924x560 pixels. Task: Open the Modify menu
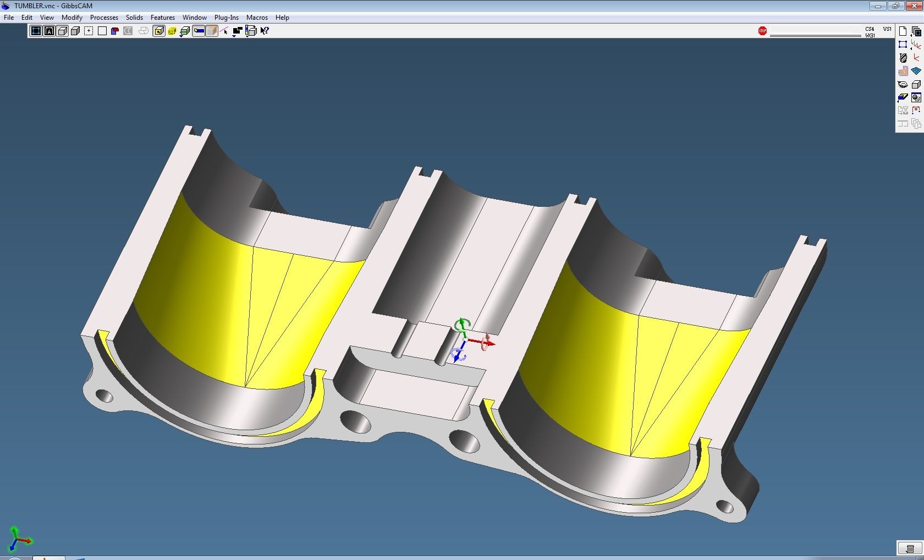[x=71, y=18]
